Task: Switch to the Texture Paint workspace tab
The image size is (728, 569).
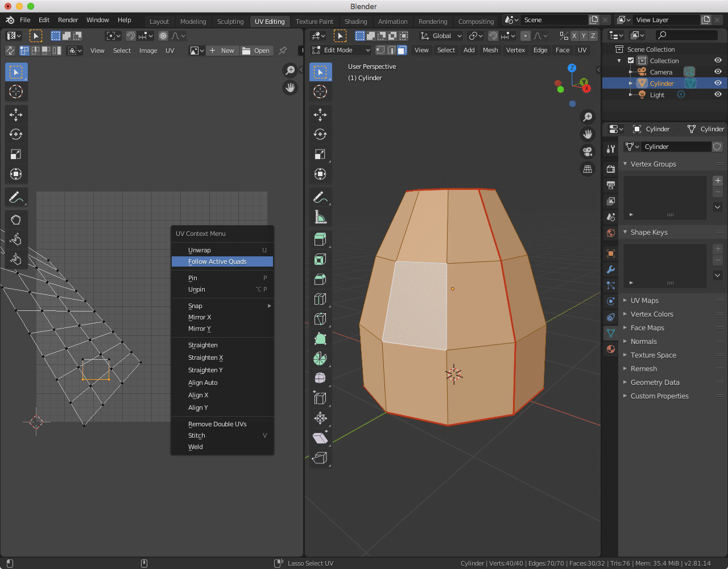Action: [314, 22]
